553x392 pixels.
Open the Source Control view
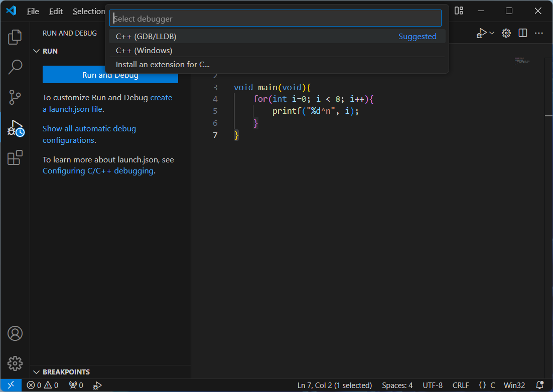pyautogui.click(x=15, y=97)
